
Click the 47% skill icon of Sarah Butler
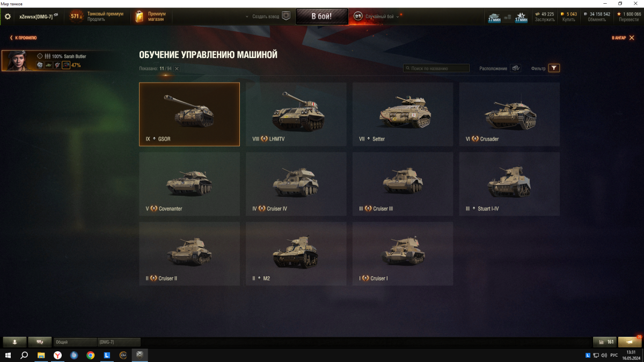coord(66,65)
